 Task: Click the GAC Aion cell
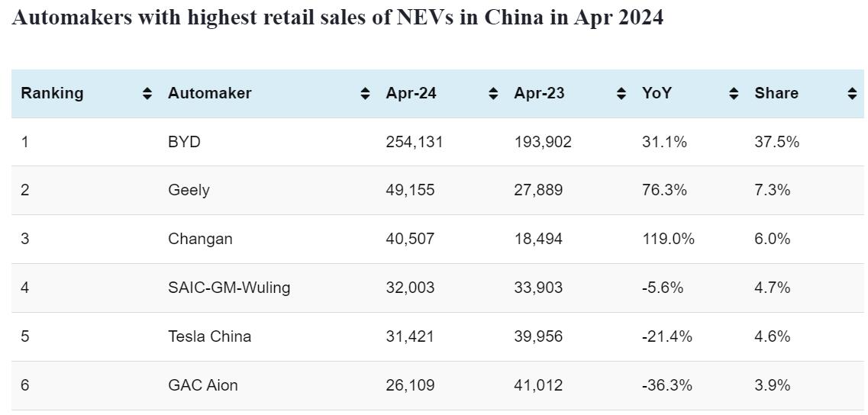[x=202, y=385]
